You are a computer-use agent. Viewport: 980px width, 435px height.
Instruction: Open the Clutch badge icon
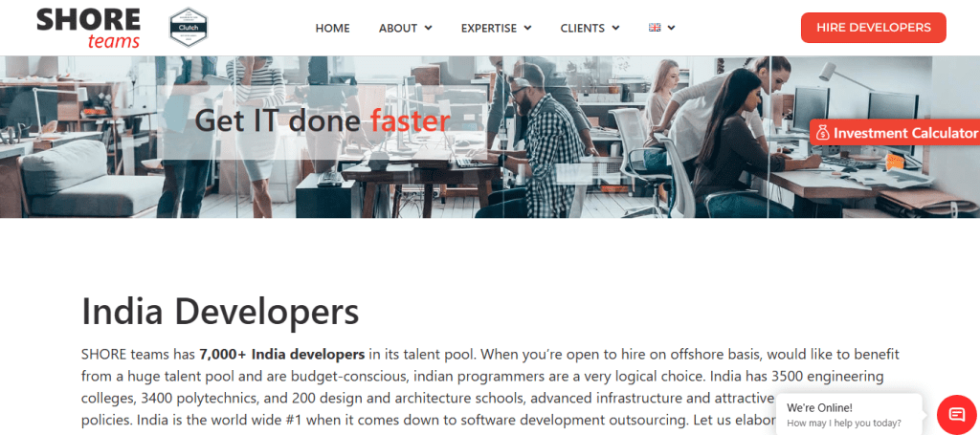tap(189, 28)
